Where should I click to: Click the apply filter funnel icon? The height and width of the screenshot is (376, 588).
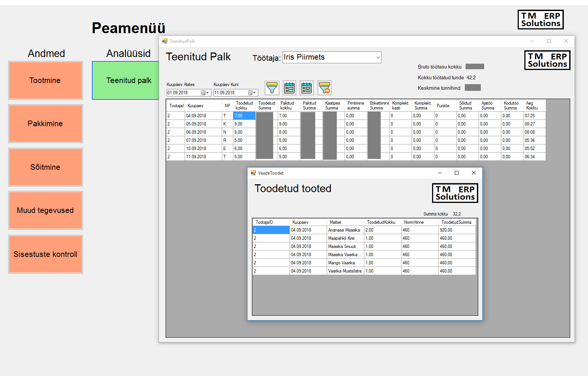[272, 88]
